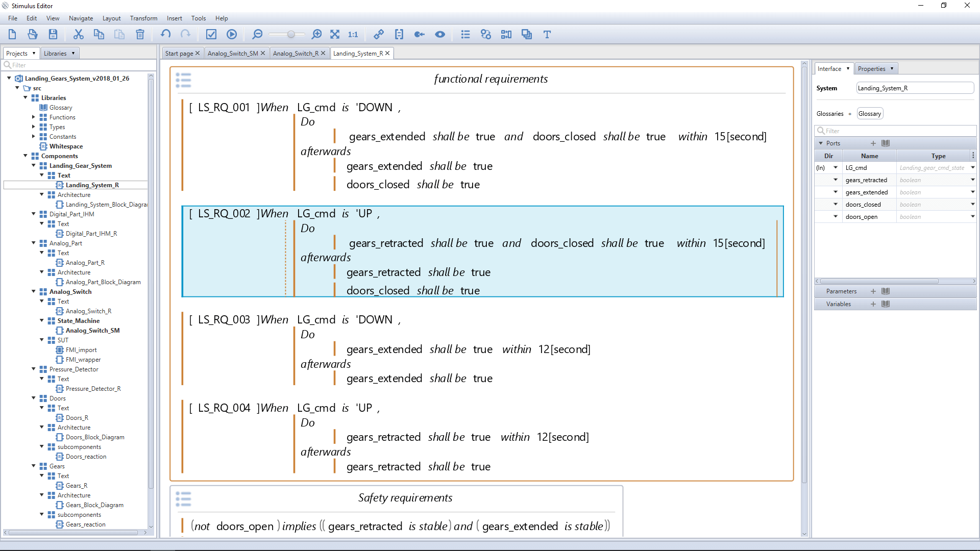Click the editor vertical scrollbar

[x=804, y=275]
